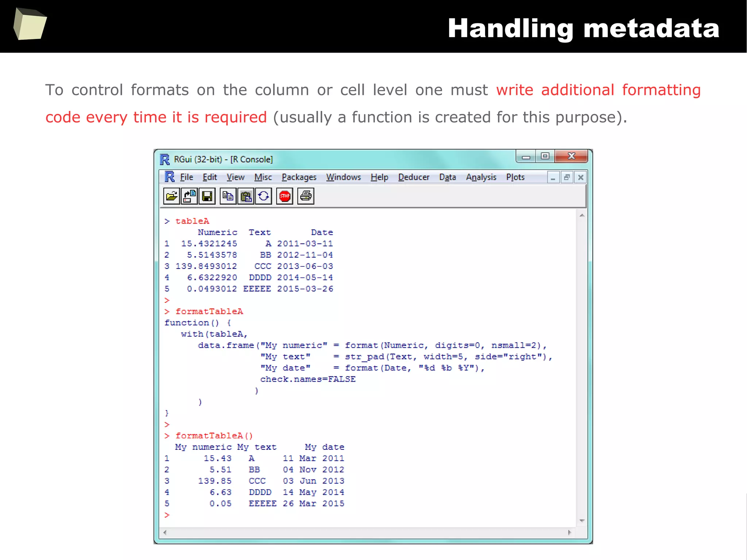Screen dimensions: 747x560
Task: Open the File menu
Action: point(186,177)
